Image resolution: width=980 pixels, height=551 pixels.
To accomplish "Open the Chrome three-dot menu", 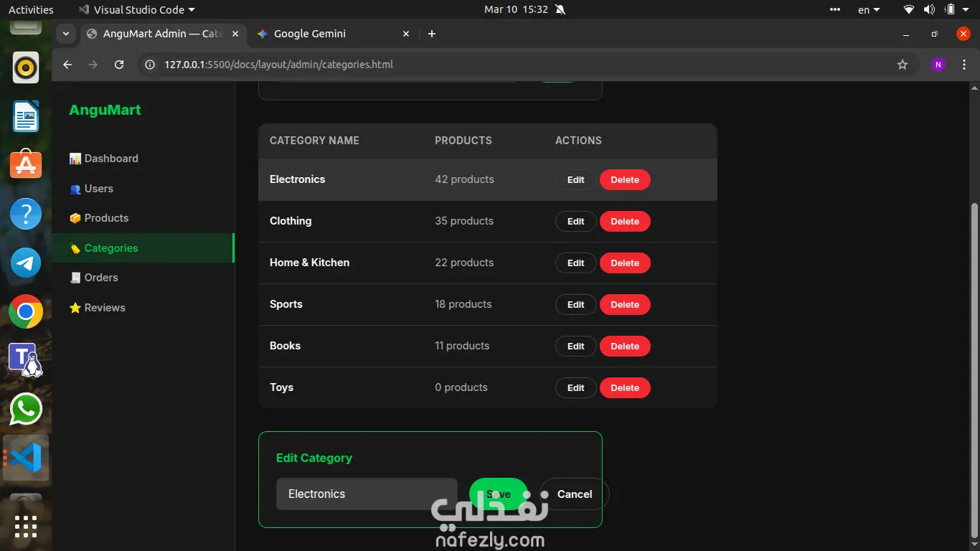I will pyautogui.click(x=963, y=65).
